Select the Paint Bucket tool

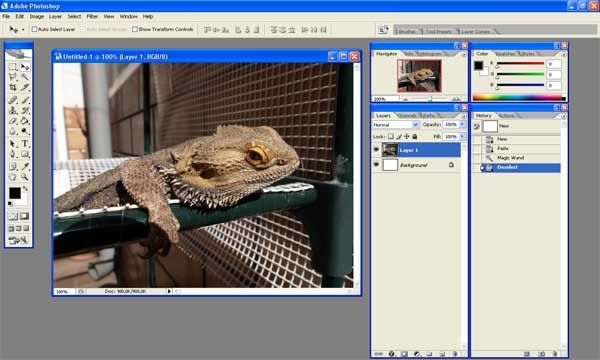coord(25,121)
